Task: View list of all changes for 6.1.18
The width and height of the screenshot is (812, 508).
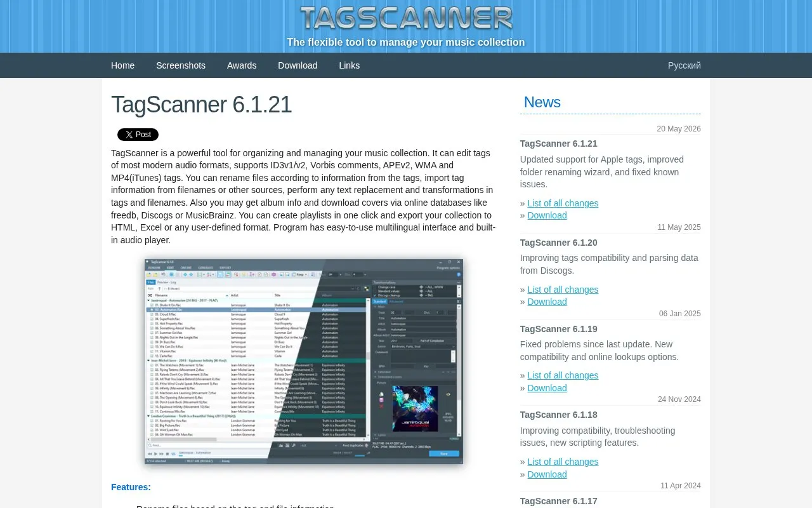Action: tap(563, 462)
